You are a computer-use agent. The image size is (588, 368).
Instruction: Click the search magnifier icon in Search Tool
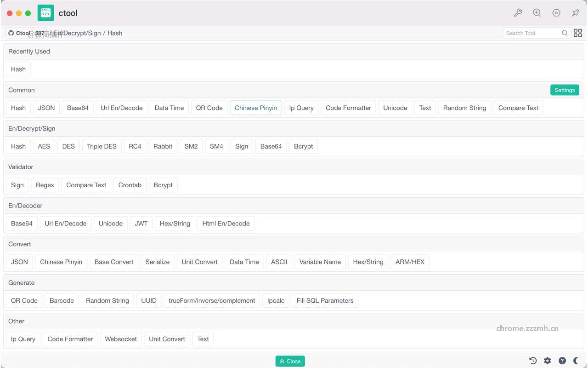coord(565,33)
